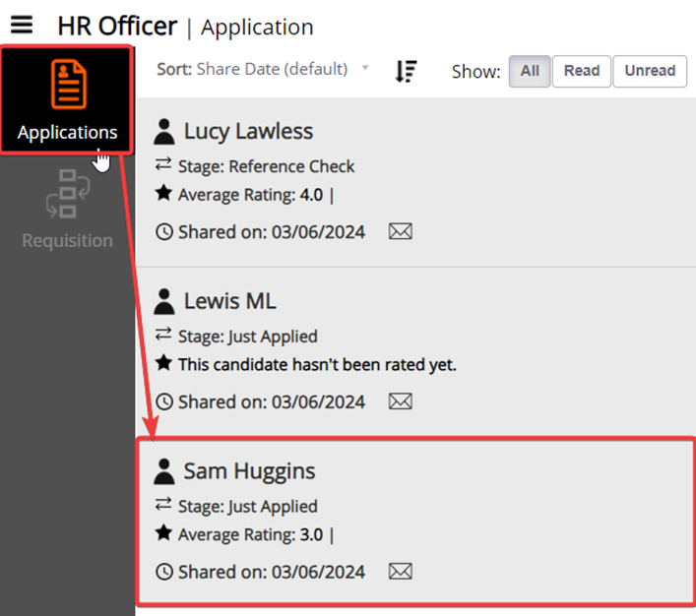The height and width of the screenshot is (616, 696).
Task: Open the Applications sidebar section
Action: coord(67,100)
